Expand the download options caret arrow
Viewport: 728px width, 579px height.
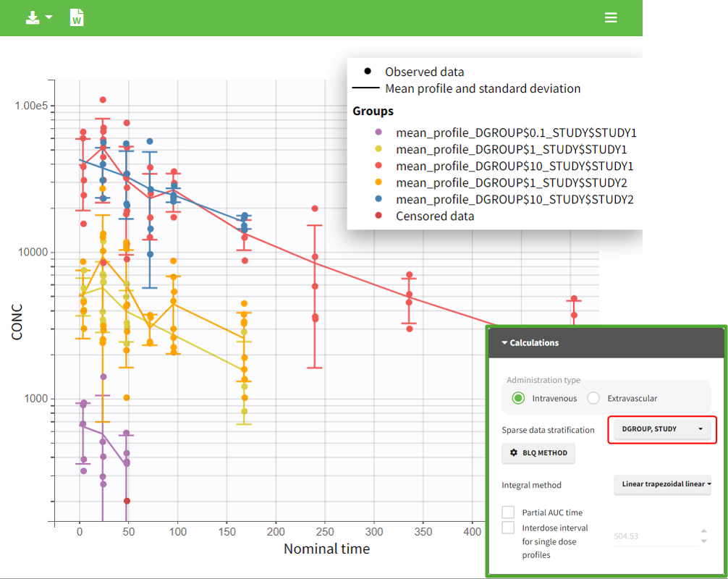(48, 17)
